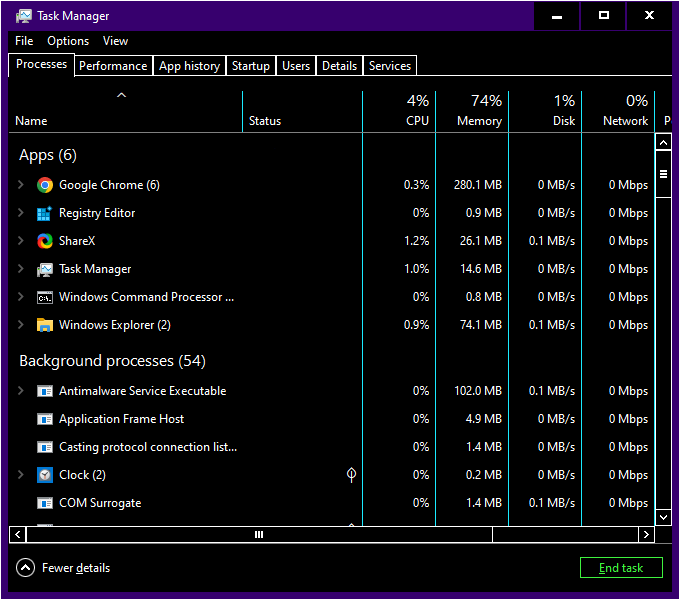
Task: Expand the Google Chrome (6) group
Action: click(x=20, y=185)
